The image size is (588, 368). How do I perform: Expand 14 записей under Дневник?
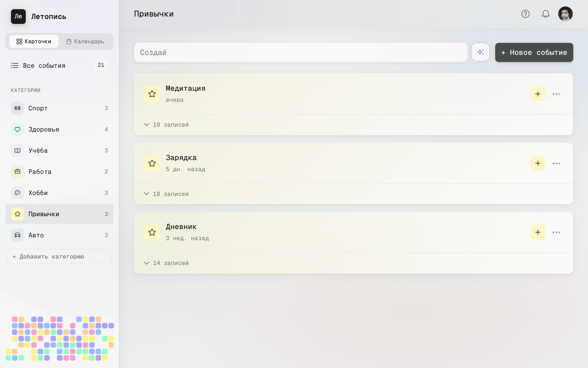(x=166, y=263)
